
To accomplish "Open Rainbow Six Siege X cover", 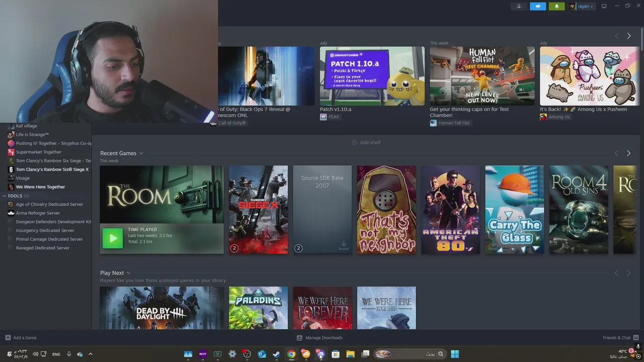I will click(x=258, y=210).
